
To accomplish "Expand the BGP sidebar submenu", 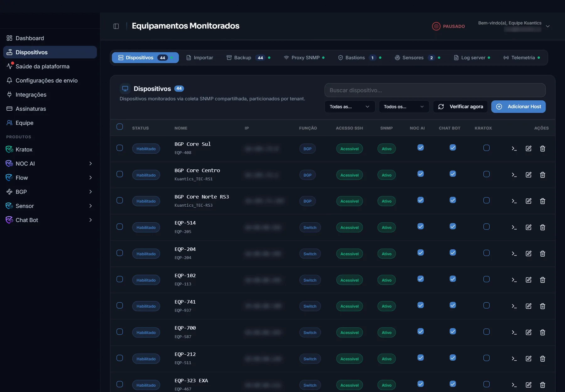I will pyautogui.click(x=90, y=192).
